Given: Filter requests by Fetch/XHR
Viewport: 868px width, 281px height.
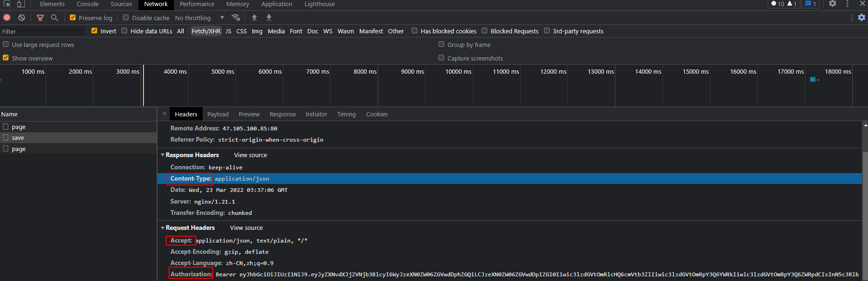Looking at the screenshot, I should coord(206,31).
